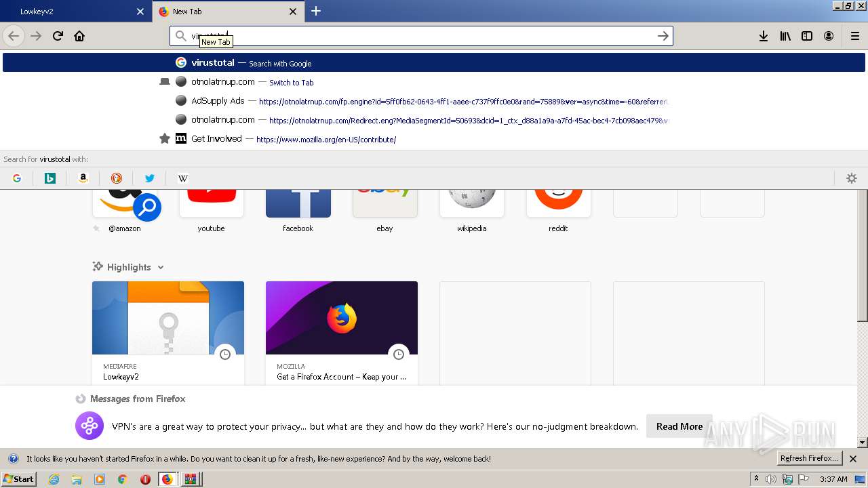Launch Opera from taskbar
868x488 pixels.
coord(145,479)
